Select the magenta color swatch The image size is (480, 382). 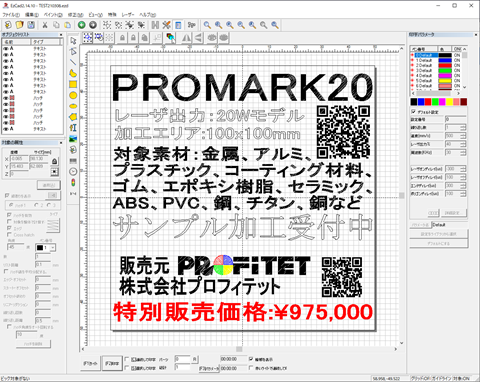(442, 102)
